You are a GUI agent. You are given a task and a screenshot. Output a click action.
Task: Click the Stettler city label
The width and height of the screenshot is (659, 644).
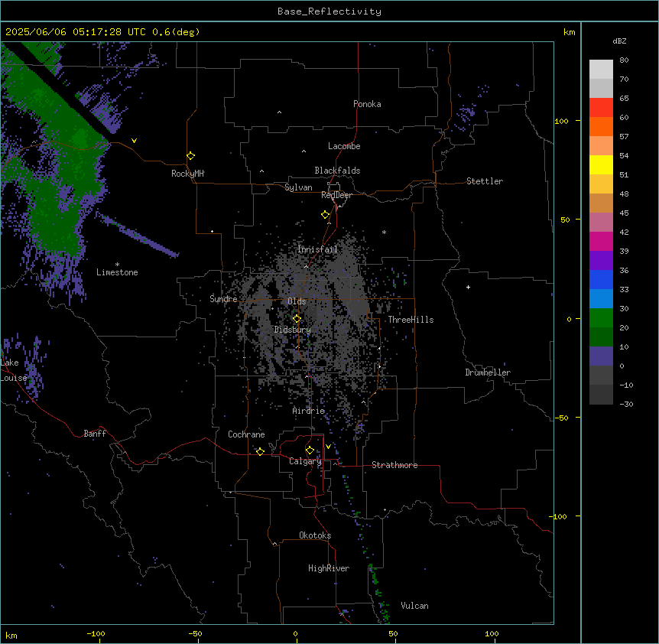pyautogui.click(x=485, y=181)
